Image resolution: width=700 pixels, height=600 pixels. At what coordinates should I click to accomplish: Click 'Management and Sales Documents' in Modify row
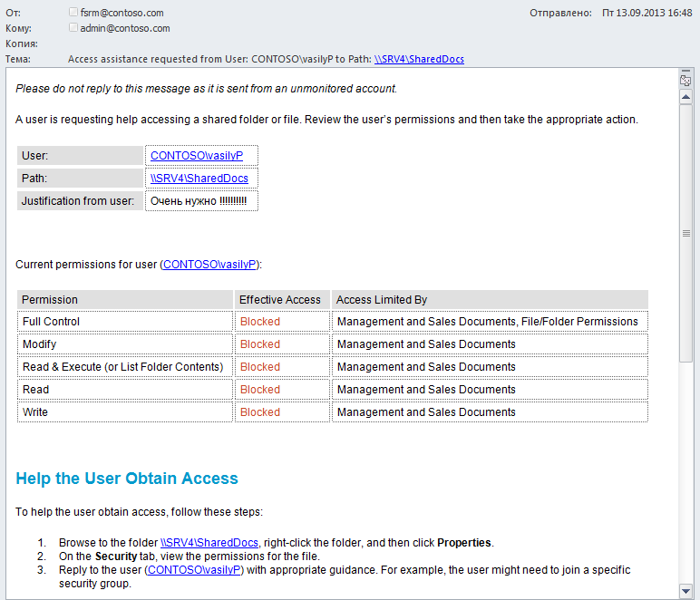(x=426, y=344)
